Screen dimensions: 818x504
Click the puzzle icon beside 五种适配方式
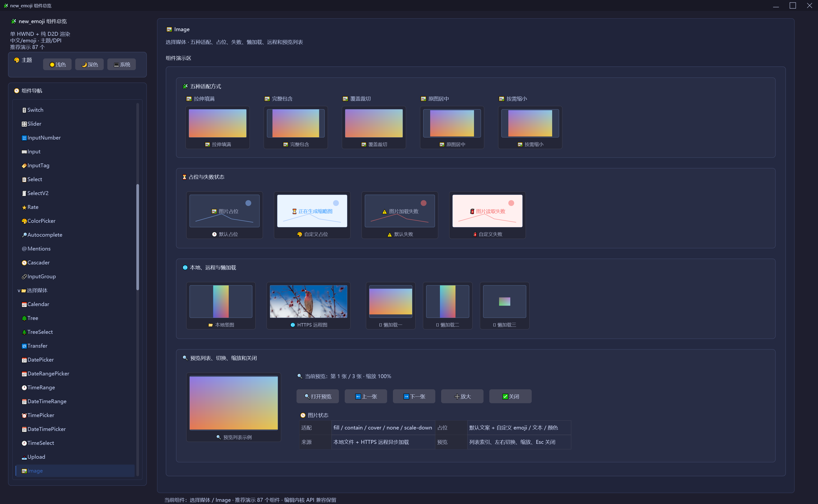(185, 86)
